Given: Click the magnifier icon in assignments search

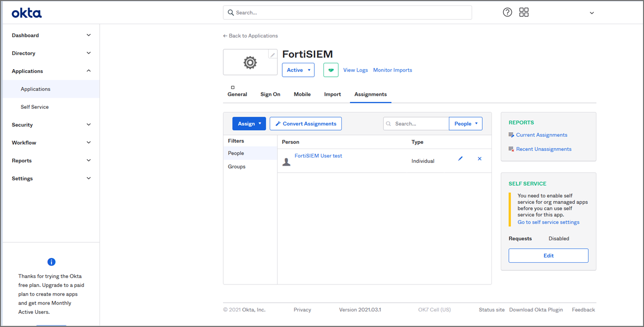Looking at the screenshot, I should pyautogui.click(x=388, y=124).
